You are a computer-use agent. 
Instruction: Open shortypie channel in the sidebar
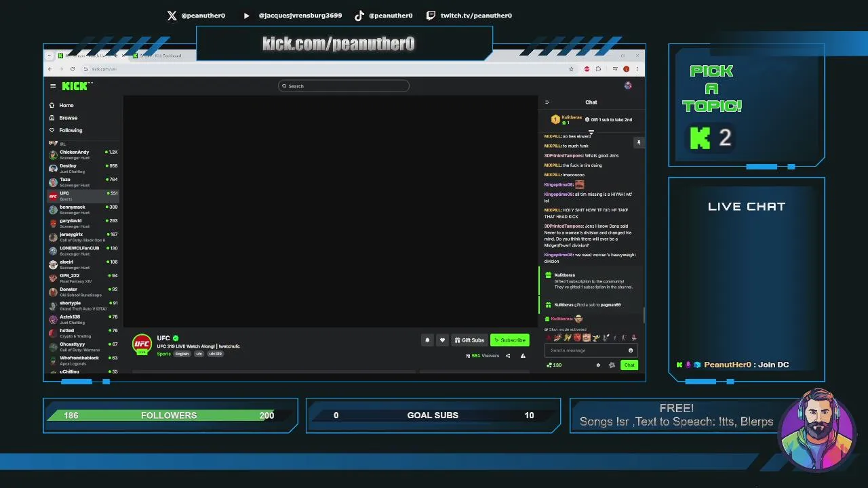[83, 306]
